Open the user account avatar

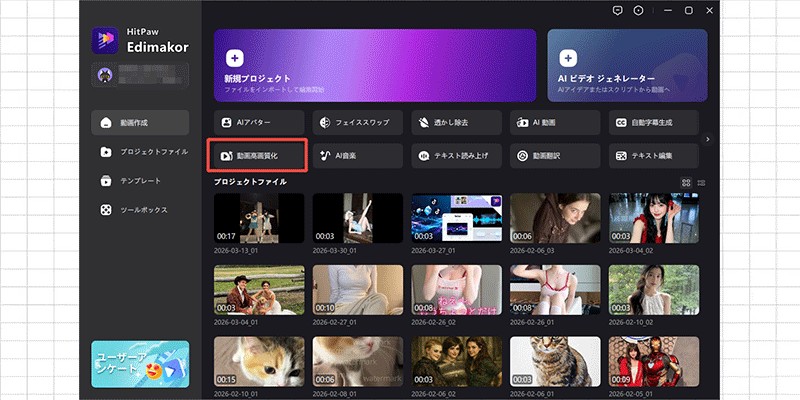point(106,76)
